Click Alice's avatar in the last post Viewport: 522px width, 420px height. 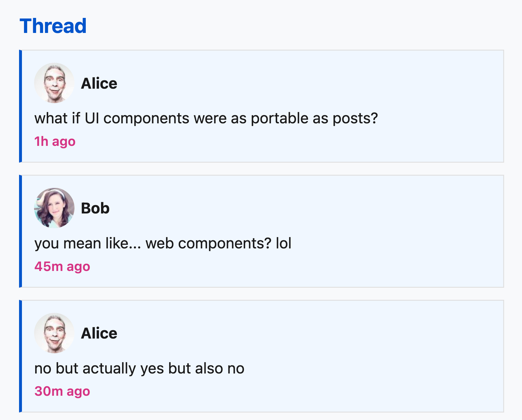tap(54, 333)
